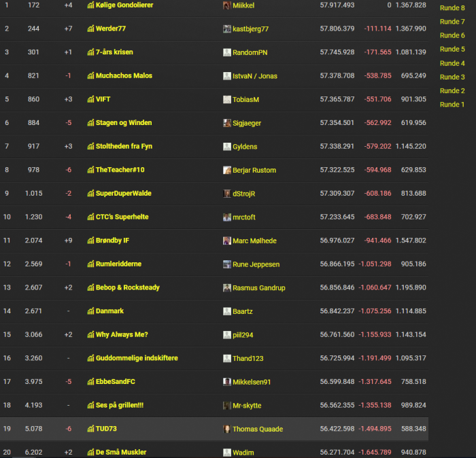
Task: Open CTC's Superhelte team page
Action: [122, 217]
